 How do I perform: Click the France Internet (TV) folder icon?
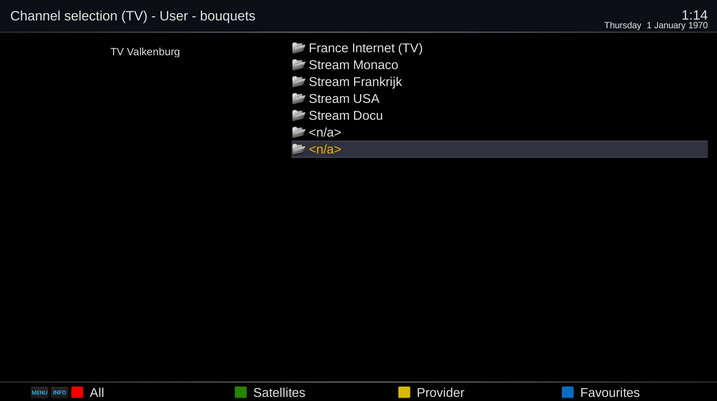[299, 48]
